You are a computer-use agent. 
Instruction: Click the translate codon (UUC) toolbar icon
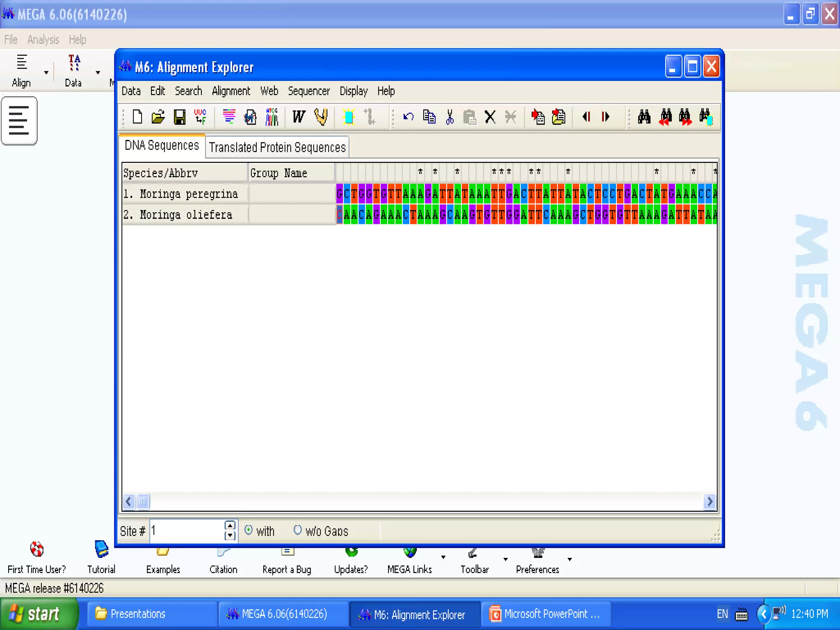coord(200,116)
